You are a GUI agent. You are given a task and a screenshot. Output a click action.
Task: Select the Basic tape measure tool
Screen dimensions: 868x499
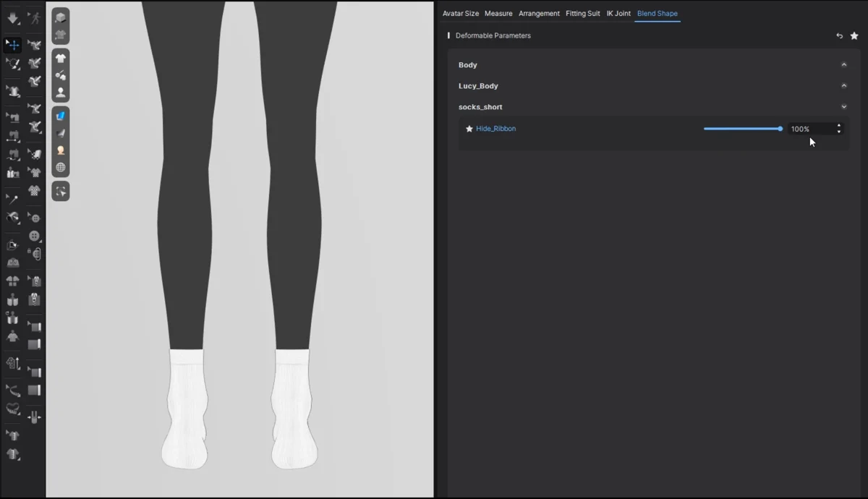(x=12, y=391)
